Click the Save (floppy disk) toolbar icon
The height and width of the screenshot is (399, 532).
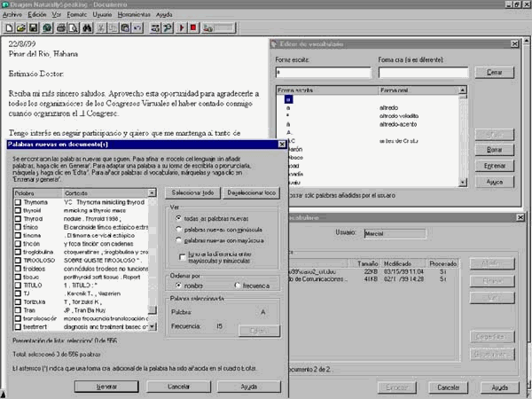pos(34,27)
